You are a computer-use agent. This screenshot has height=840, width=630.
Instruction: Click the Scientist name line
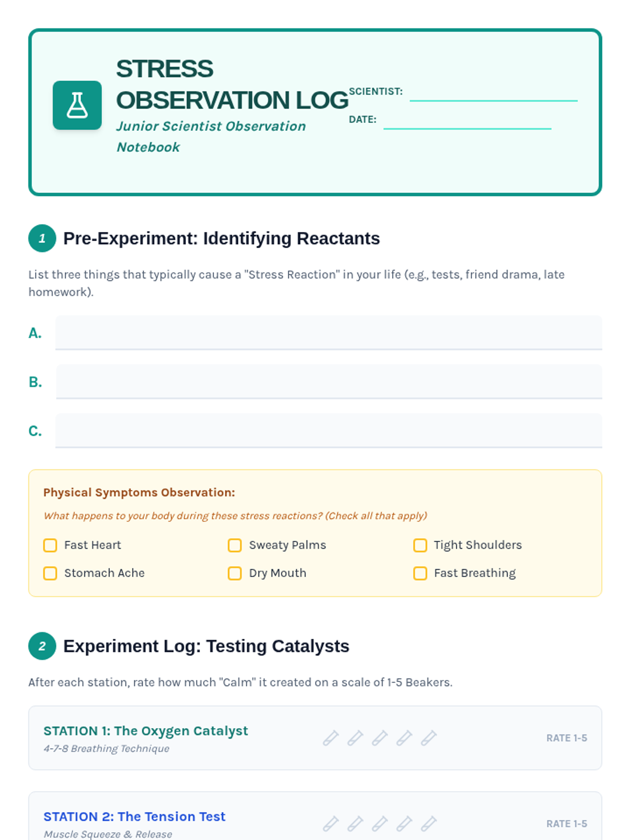pyautogui.click(x=493, y=94)
